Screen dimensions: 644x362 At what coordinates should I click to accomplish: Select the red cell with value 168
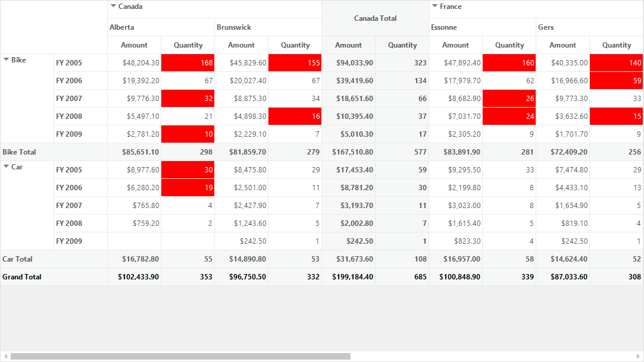(x=187, y=63)
